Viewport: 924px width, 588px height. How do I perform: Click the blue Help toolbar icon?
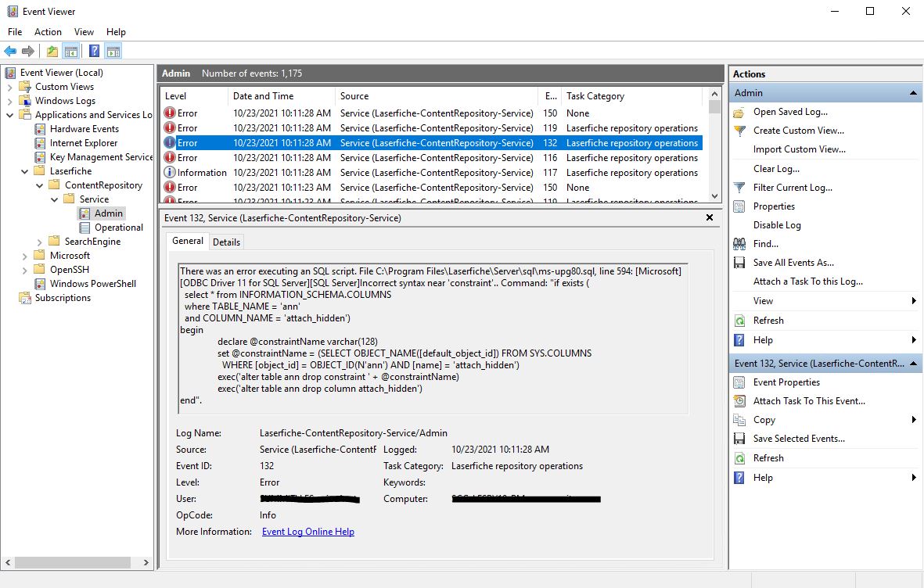(x=94, y=52)
